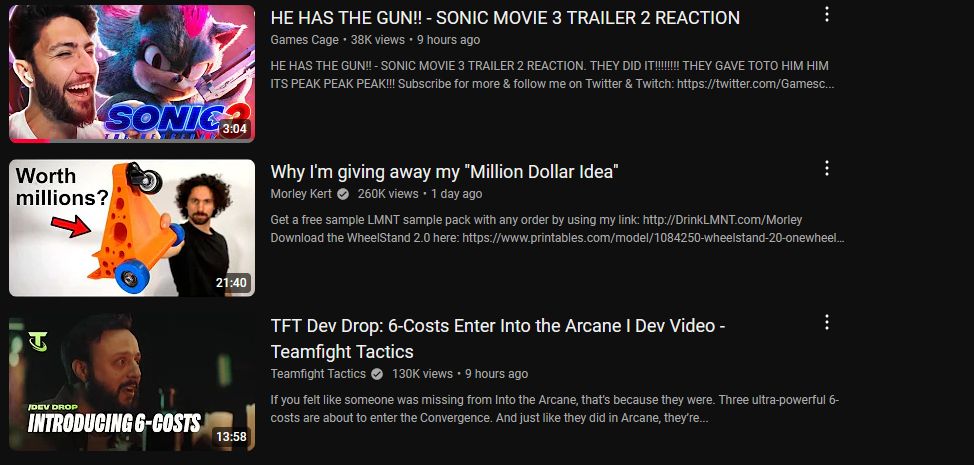Open more options menu for Million Dollar Idea video
Viewport: 974px width, 465px height.
(826, 168)
